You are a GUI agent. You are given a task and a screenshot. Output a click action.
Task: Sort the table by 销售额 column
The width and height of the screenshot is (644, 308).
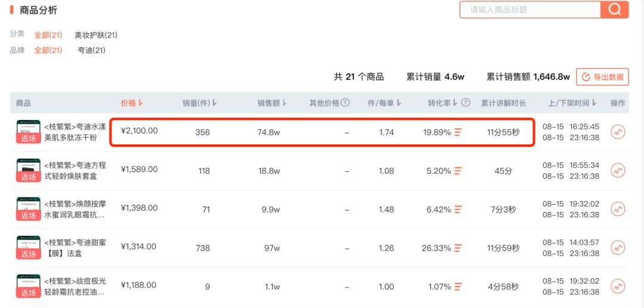[272, 103]
